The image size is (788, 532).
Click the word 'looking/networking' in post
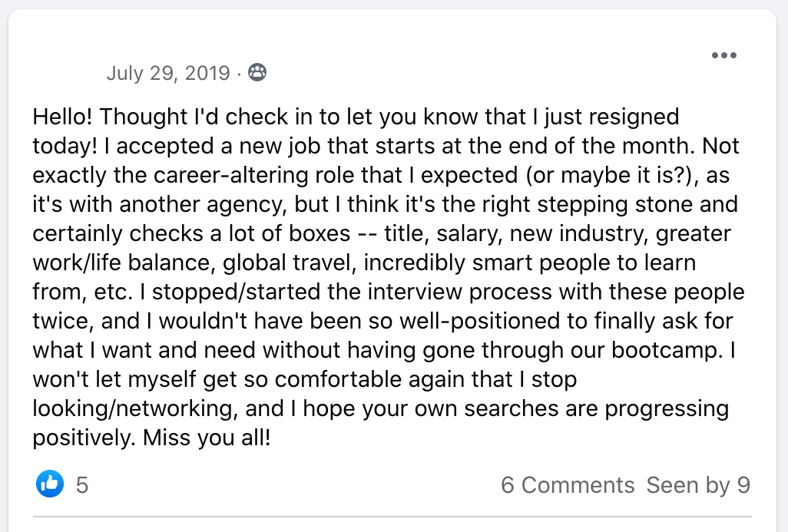133,409
